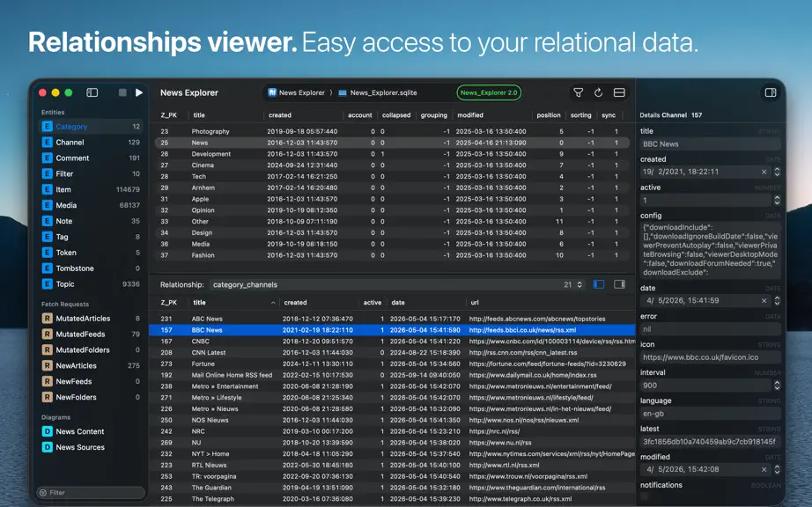Adjust the date field stepper
812x507 pixels.
pos(777,300)
